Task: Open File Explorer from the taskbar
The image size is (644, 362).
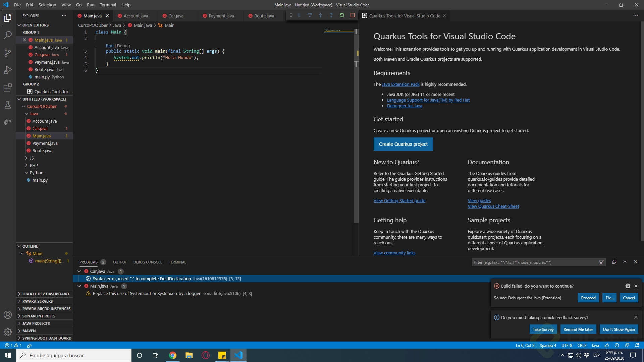Action: click(x=189, y=355)
